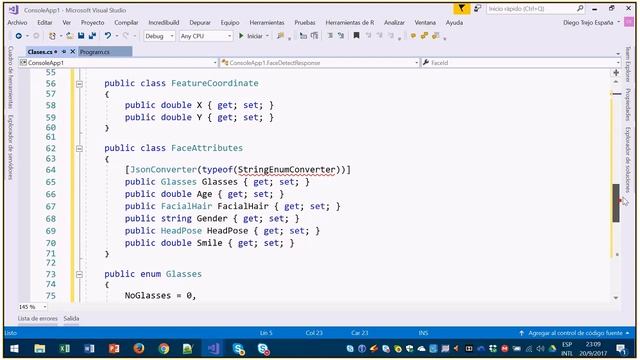Click the New Project toolbar icon
Image resolution: width=640 pixels, height=360 pixels.
coord(52,36)
